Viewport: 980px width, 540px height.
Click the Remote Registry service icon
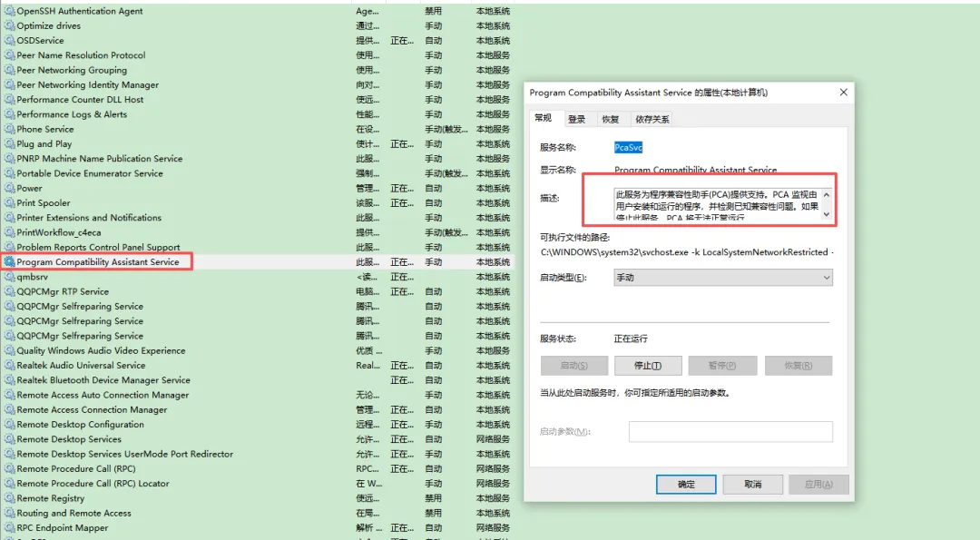9,497
